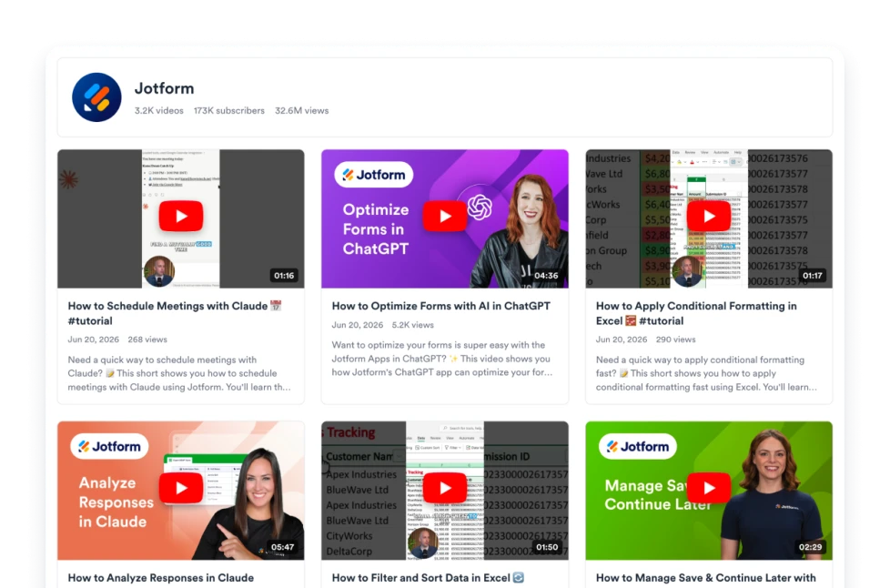Click 'Jun 20, 2026' beside 268 views
890x588 pixels.
94,340
